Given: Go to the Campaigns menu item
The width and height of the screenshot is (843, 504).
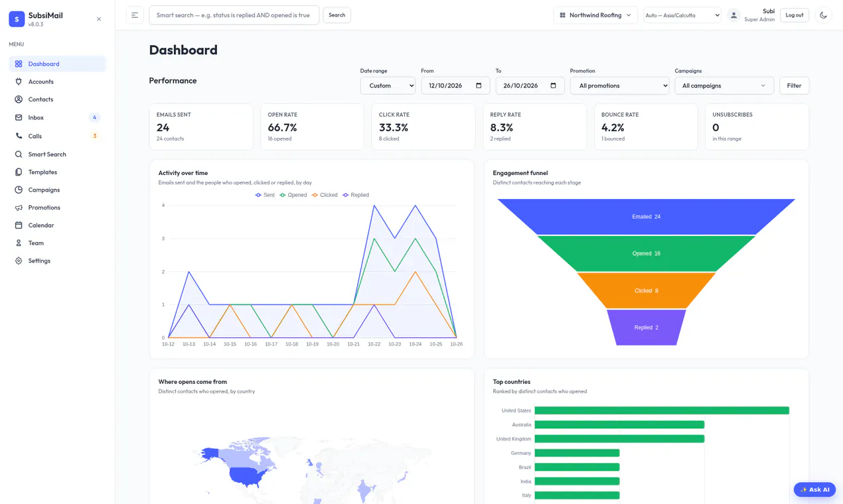Looking at the screenshot, I should [58, 190].
